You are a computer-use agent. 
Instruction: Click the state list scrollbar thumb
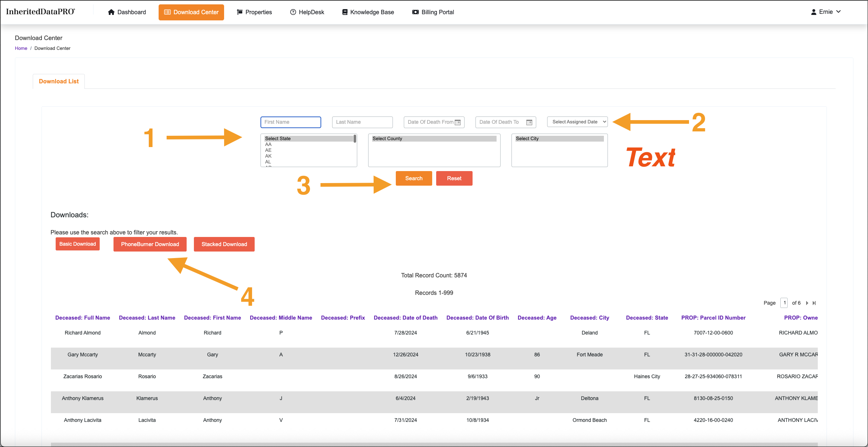(x=355, y=139)
